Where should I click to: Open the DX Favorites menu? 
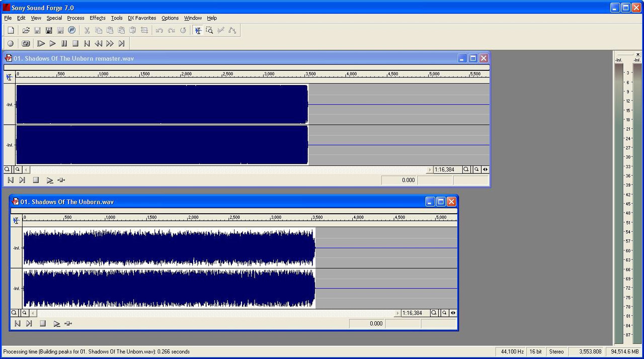click(x=142, y=18)
